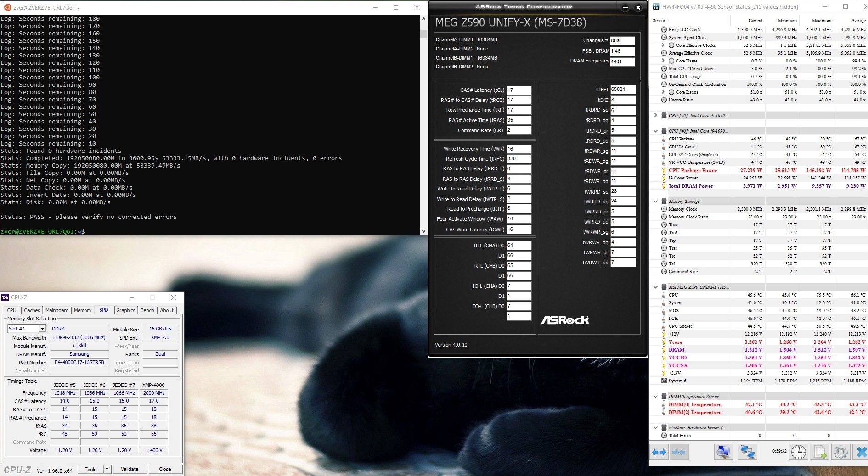
Task: Click the Tools button in CPU-Z
Action: tap(90, 469)
